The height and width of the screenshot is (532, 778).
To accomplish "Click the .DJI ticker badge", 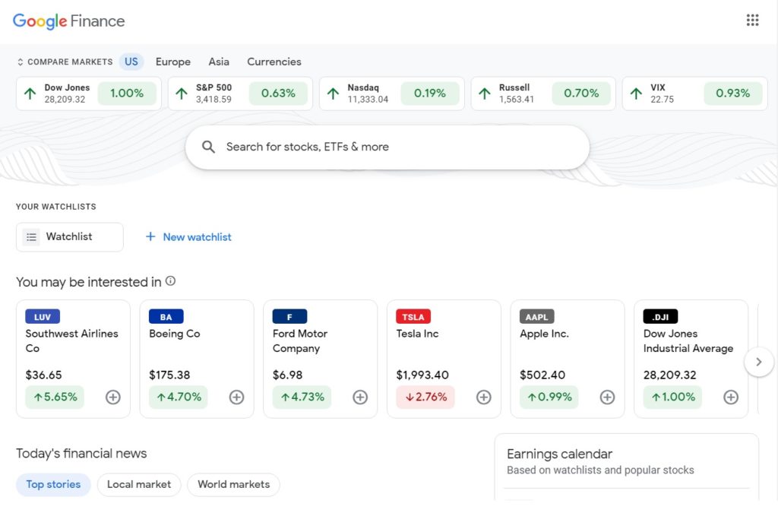I will (x=660, y=317).
